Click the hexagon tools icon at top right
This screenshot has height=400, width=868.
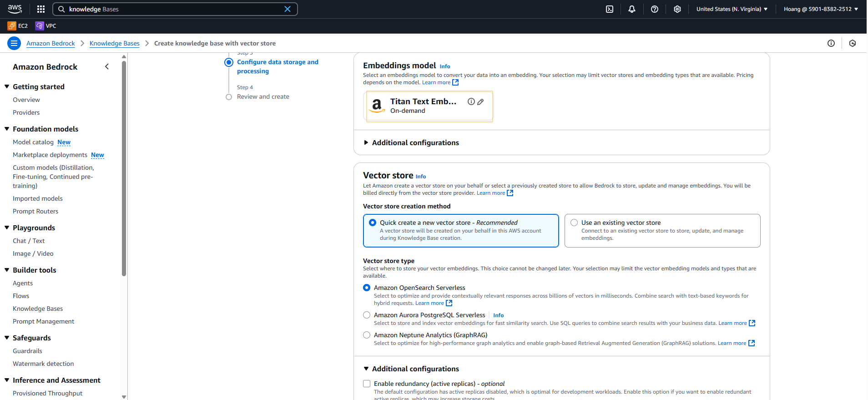(x=853, y=43)
